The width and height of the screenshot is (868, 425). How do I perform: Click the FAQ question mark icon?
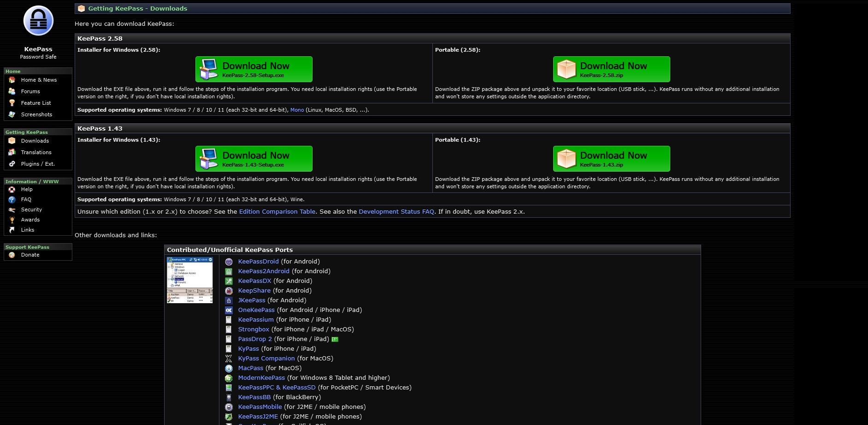(x=12, y=199)
